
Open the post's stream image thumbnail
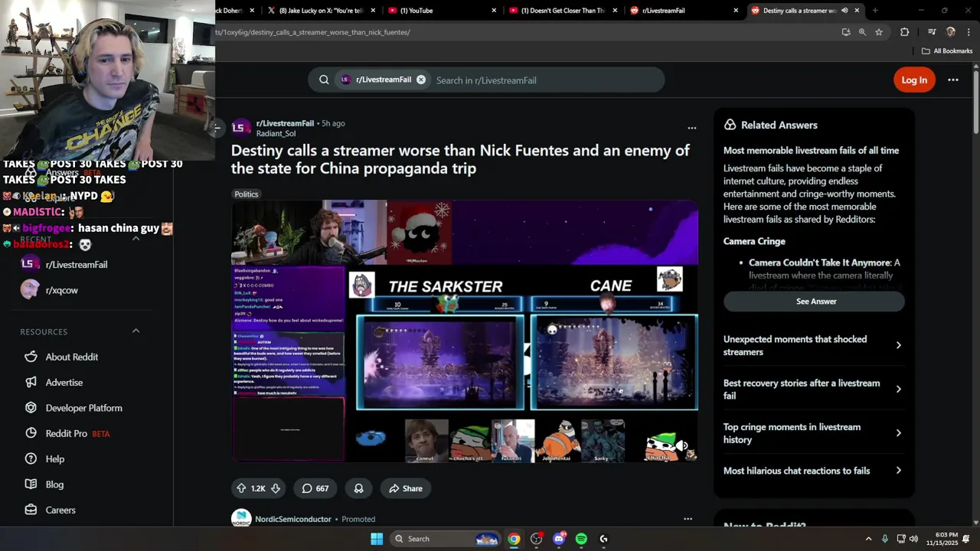click(465, 331)
